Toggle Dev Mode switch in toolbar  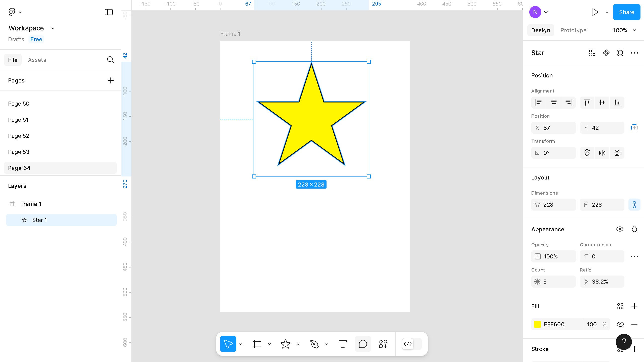412,344
